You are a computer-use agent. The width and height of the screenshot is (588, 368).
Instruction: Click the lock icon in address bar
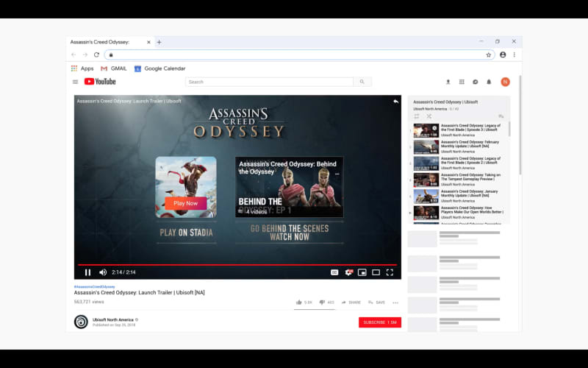pyautogui.click(x=111, y=54)
